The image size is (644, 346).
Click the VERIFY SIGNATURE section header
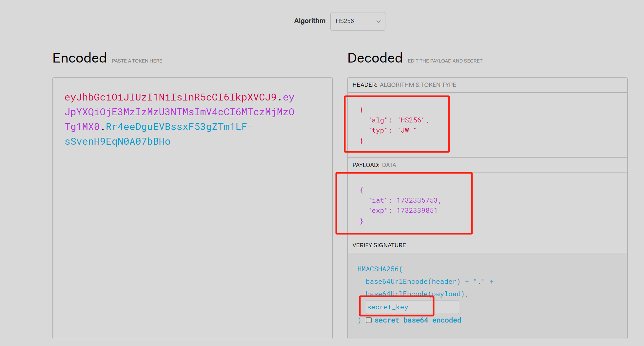point(379,245)
